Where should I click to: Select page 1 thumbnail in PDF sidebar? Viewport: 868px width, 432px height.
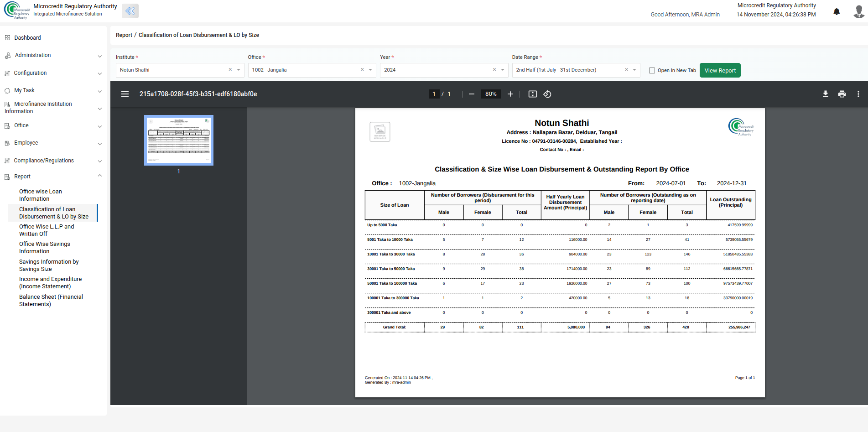(x=179, y=140)
